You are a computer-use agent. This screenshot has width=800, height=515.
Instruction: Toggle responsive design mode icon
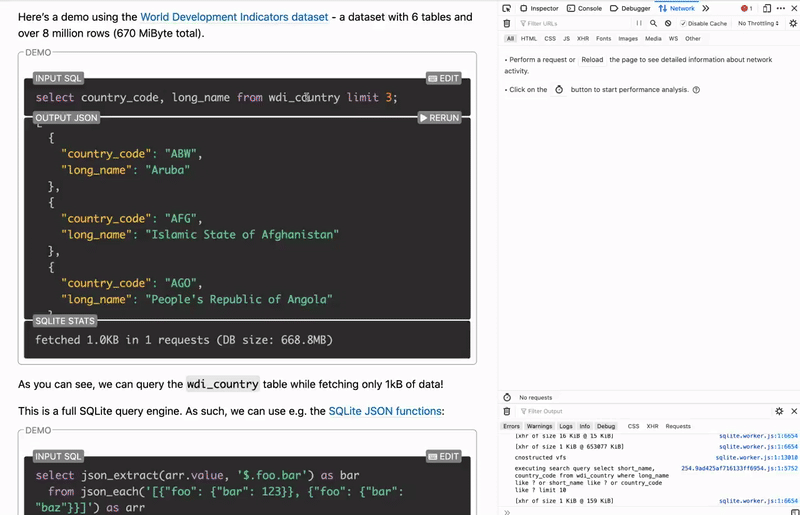click(x=767, y=8)
